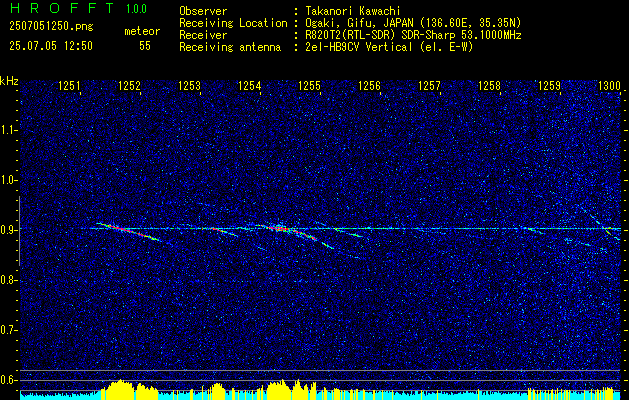The height and width of the screenshot is (400, 629).
Task: Click the 1253 time marker
Action: coord(189,85)
